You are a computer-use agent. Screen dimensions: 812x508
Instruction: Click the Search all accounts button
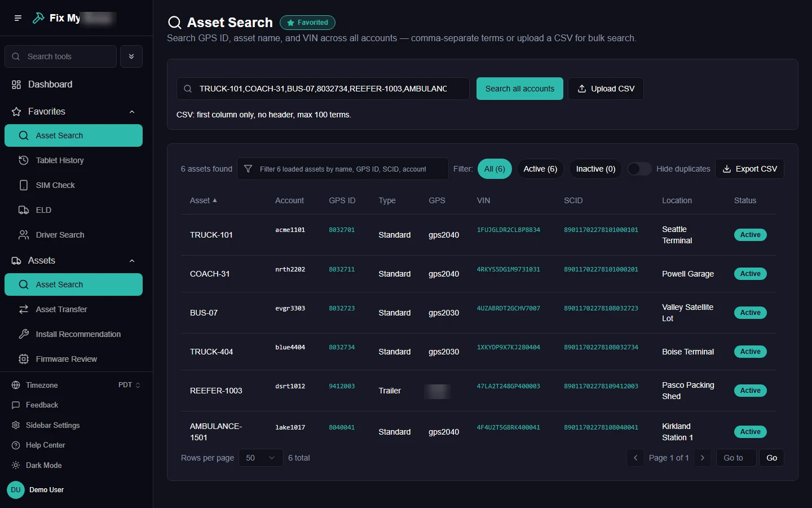519,89
